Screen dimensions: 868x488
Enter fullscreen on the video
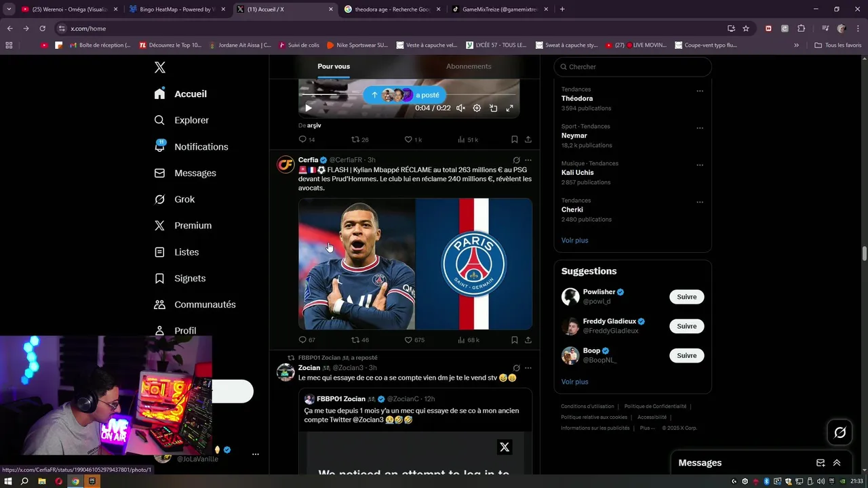pos(509,108)
